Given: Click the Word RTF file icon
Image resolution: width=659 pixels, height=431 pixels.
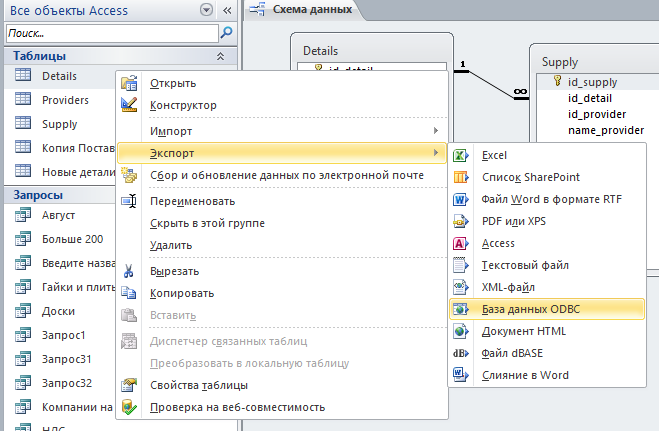Looking at the screenshot, I should [x=461, y=200].
